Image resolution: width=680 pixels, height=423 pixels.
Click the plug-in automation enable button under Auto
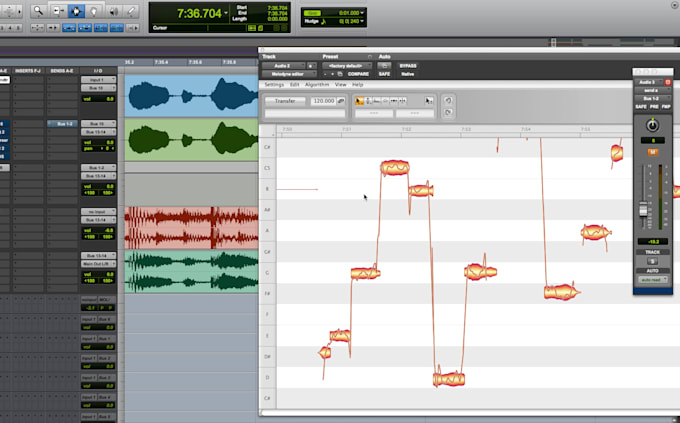(x=384, y=66)
